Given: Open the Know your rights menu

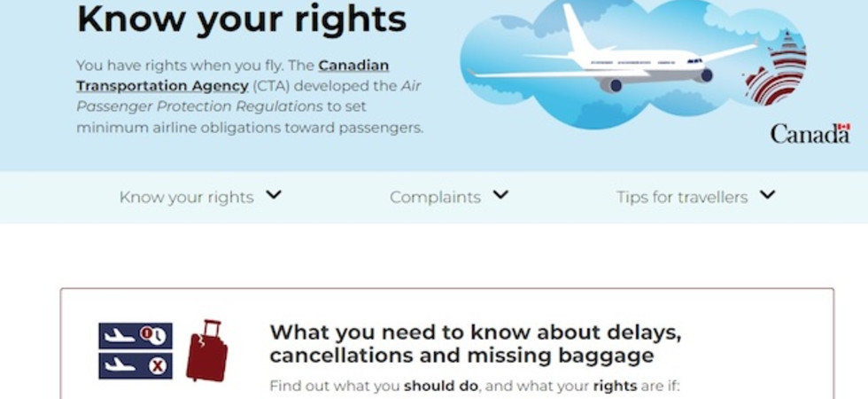Looking at the screenshot, I should pos(187,197).
